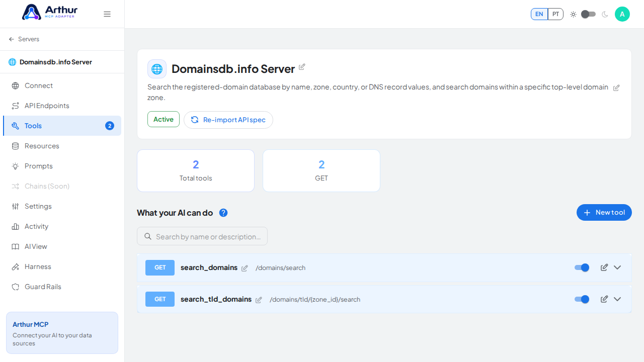Open Guard Rails in sidebar
Viewport: 644px width, 362px height.
tap(62, 287)
